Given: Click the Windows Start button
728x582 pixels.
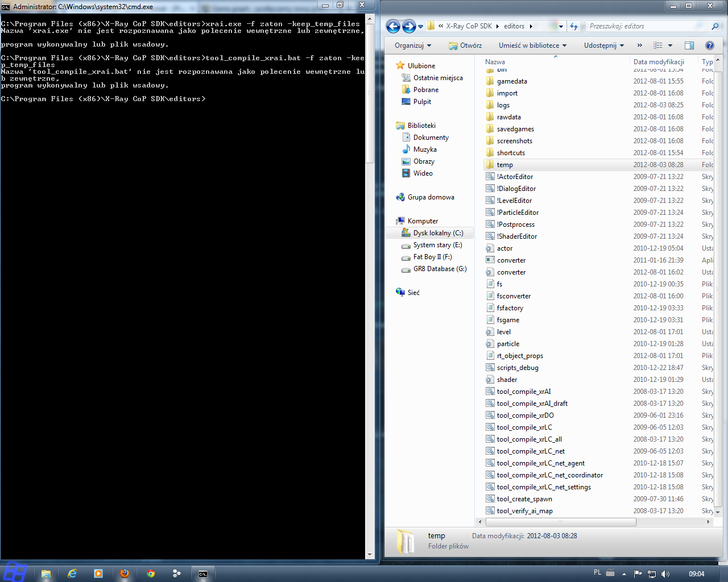Looking at the screenshot, I should click(x=15, y=573).
